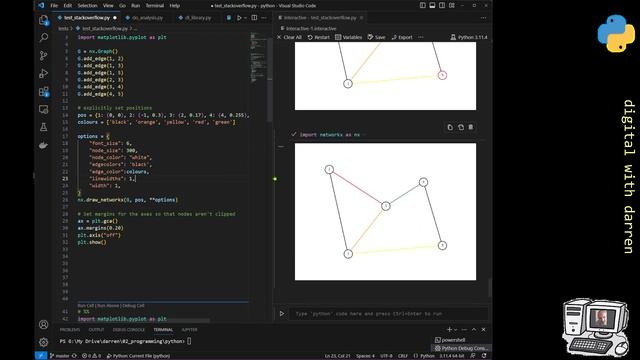Open the Remote Explorer view
The height and width of the screenshot is (360, 640).
click(x=43, y=109)
